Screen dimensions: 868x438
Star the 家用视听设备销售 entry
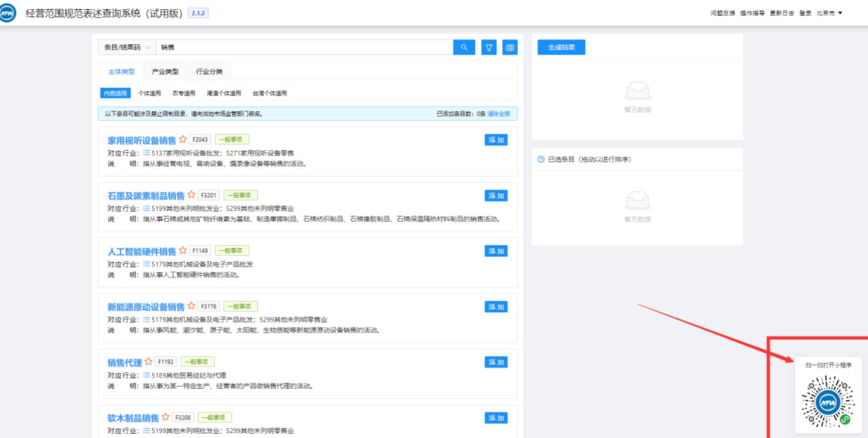click(x=183, y=140)
